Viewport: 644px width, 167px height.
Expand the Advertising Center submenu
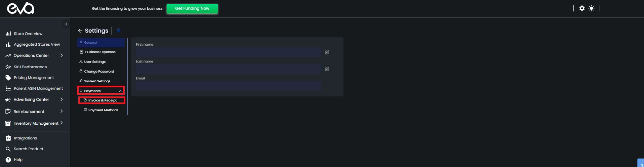click(x=62, y=99)
